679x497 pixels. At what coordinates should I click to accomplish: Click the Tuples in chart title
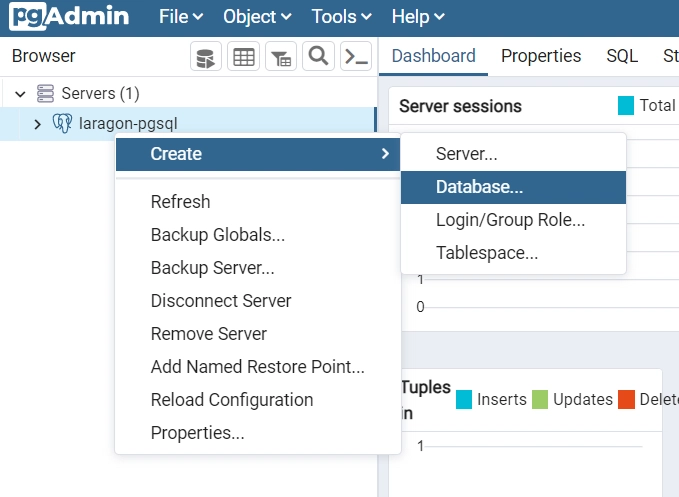pyautogui.click(x=426, y=400)
